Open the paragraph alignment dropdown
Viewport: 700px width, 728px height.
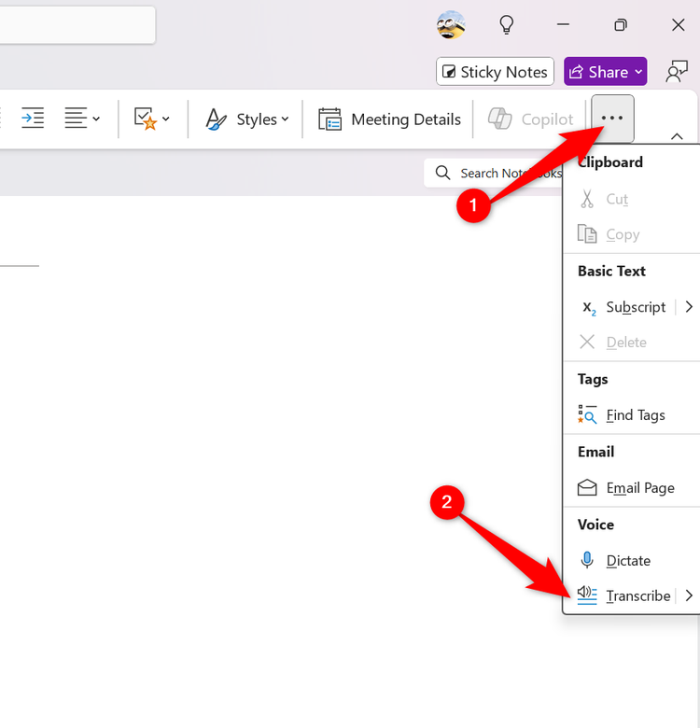(x=82, y=119)
